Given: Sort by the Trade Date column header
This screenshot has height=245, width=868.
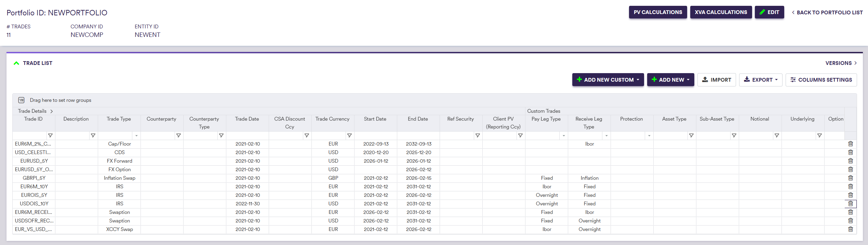Looking at the screenshot, I should coord(247,119).
